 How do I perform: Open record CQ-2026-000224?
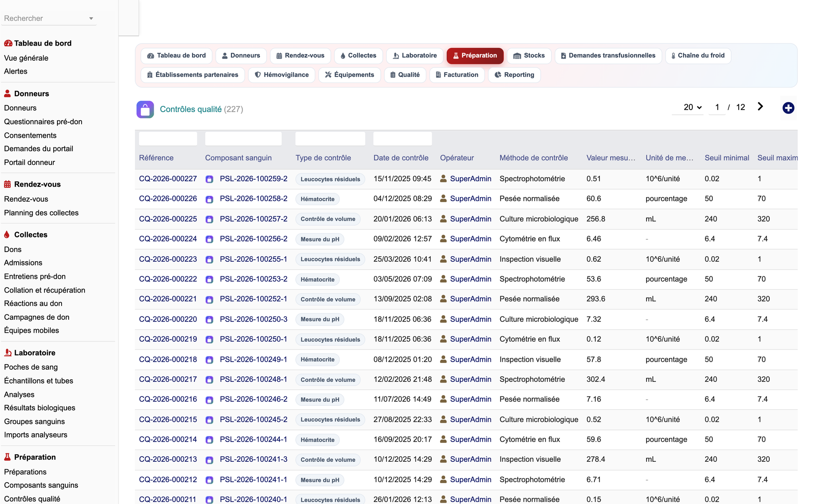pos(168,239)
